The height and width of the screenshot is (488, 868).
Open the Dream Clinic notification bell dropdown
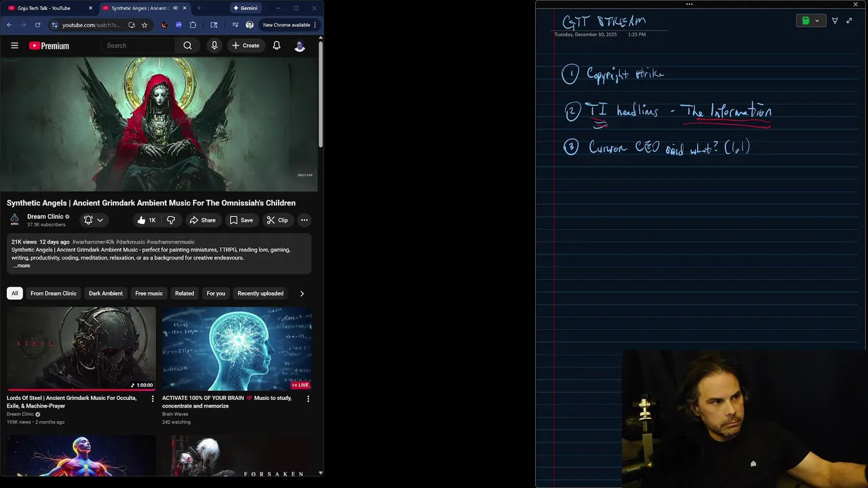pos(94,220)
